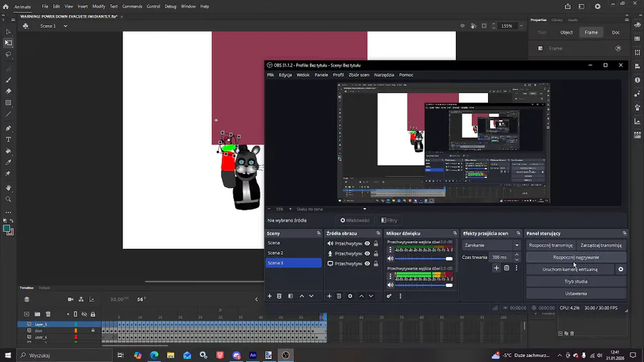This screenshot has height=362, width=644.
Task: Click Rozpocznij nagrywanie button
Action: 576,258
